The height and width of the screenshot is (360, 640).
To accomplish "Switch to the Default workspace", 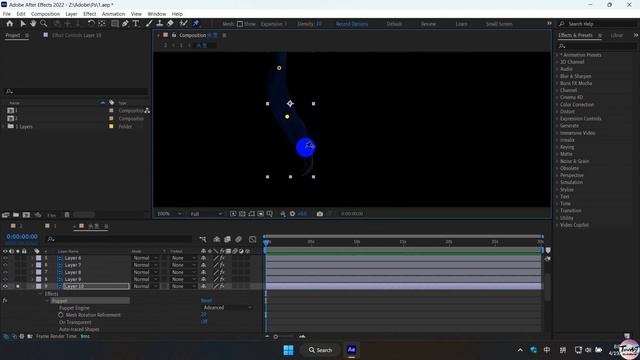I will tap(394, 24).
